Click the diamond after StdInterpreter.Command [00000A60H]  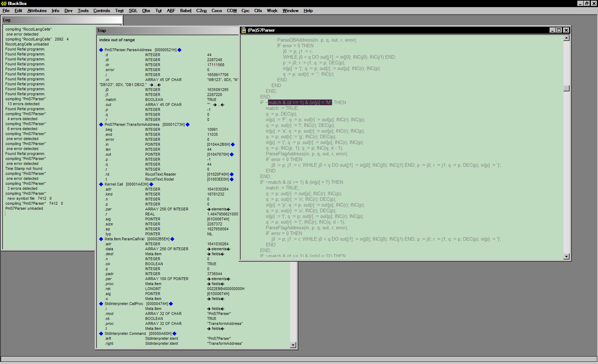(x=174, y=334)
